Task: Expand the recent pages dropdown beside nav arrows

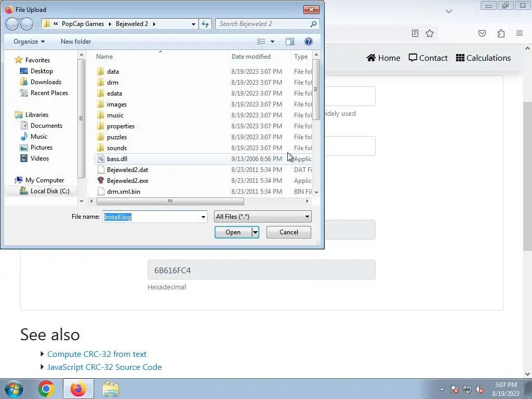Action: point(37,24)
